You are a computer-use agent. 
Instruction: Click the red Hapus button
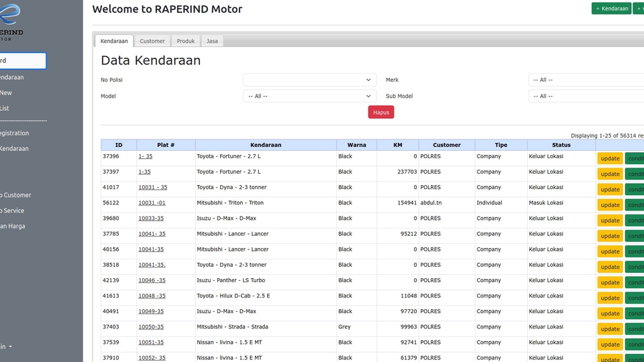(381, 113)
